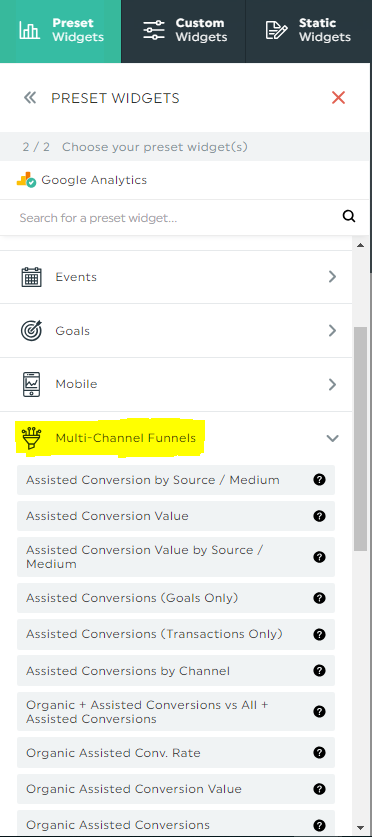Close the Preset Widgets panel
The width and height of the screenshot is (372, 837).
point(338,98)
